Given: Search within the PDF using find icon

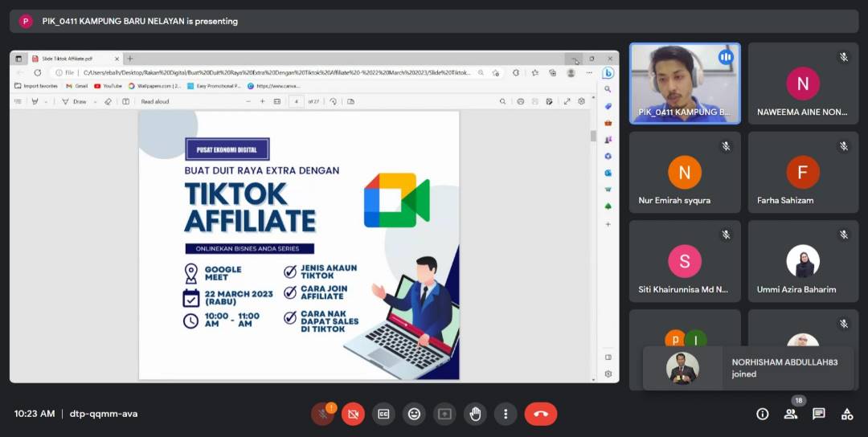Looking at the screenshot, I should [502, 101].
